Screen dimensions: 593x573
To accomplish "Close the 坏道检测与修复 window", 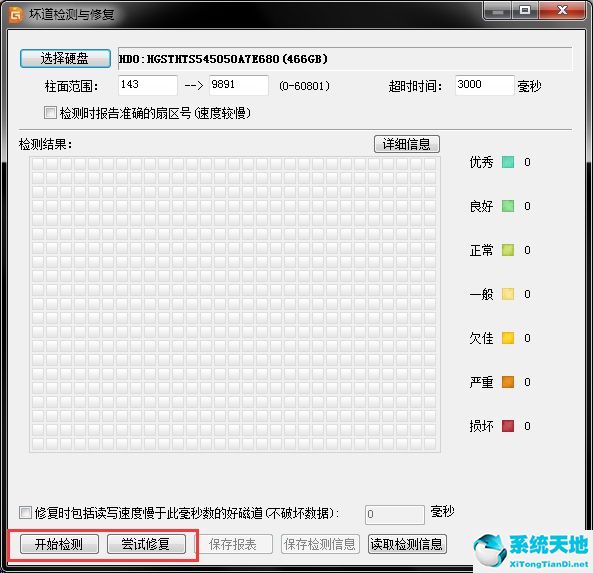I will (562, 11).
